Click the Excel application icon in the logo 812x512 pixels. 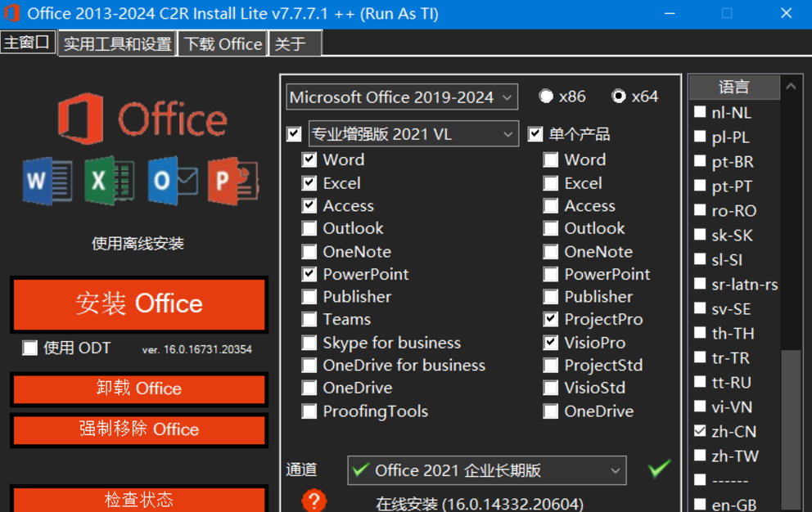(109, 181)
